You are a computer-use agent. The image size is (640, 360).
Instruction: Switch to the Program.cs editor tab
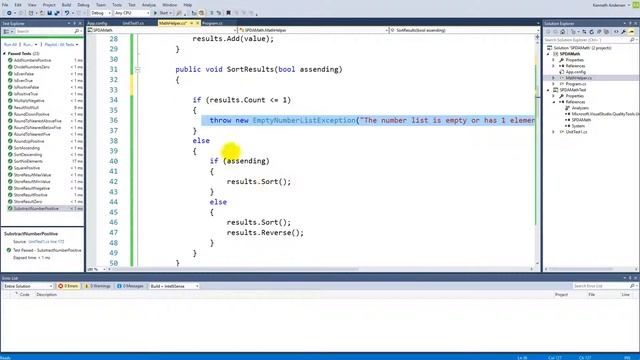tap(212, 23)
